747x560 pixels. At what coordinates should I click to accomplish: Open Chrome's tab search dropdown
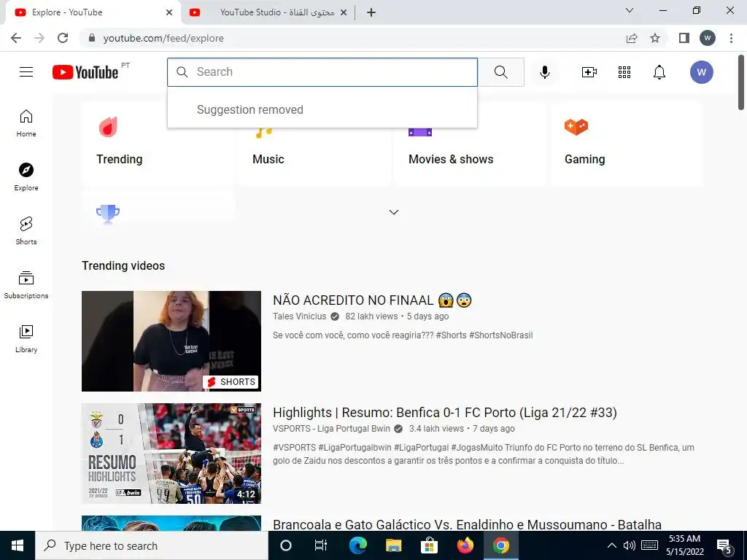[x=630, y=10]
